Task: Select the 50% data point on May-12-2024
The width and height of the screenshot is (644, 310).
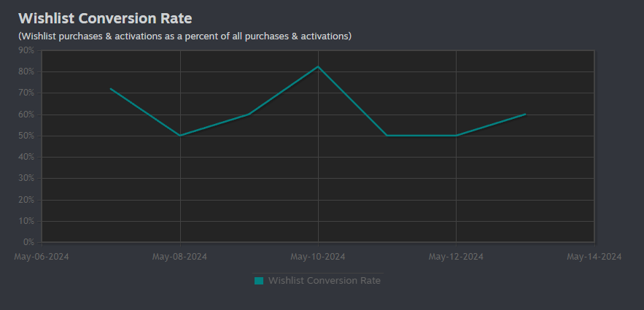Action: [x=456, y=136]
